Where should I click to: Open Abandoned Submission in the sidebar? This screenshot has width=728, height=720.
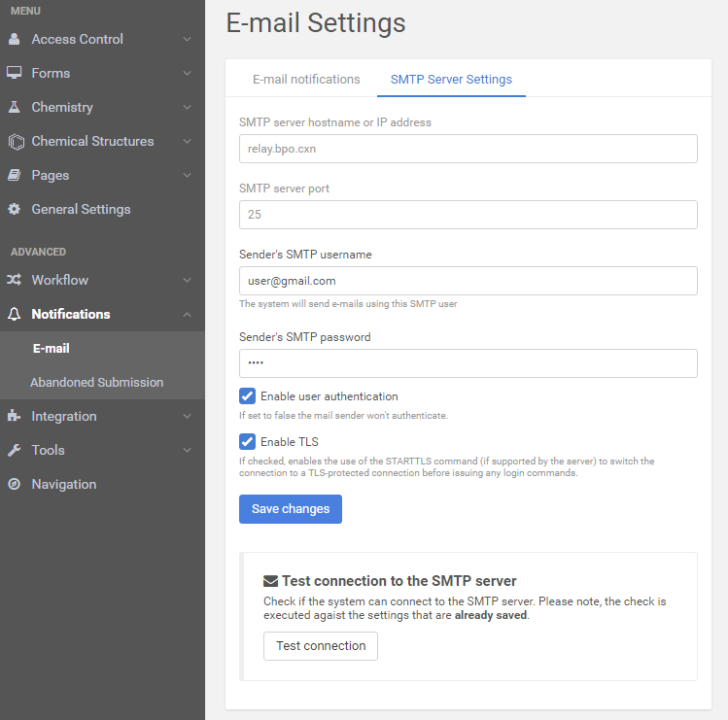pyautogui.click(x=96, y=383)
